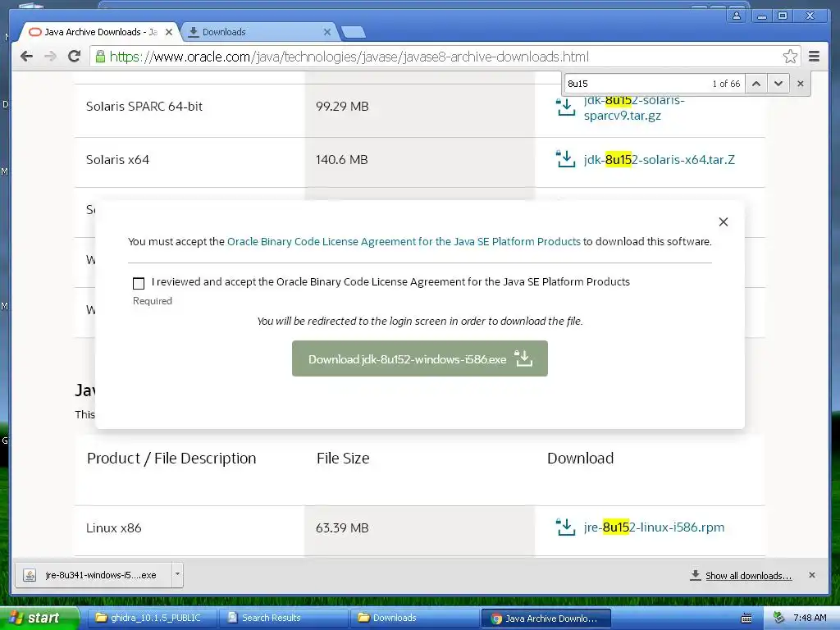
Task: Click the green padlock security icon
Action: (100, 57)
